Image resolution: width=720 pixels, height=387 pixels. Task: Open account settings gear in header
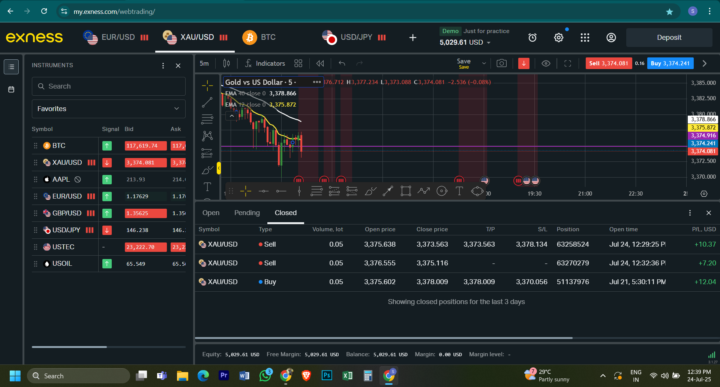pyautogui.click(x=558, y=38)
